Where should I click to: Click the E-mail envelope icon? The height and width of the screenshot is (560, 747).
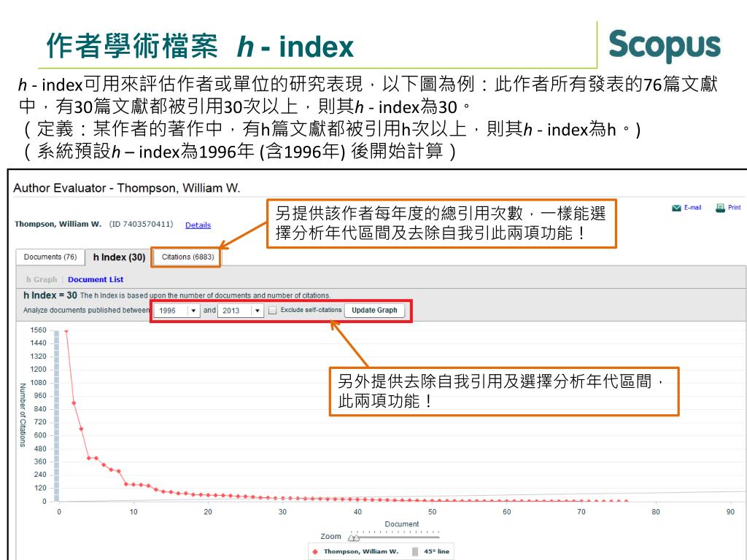pos(676,208)
